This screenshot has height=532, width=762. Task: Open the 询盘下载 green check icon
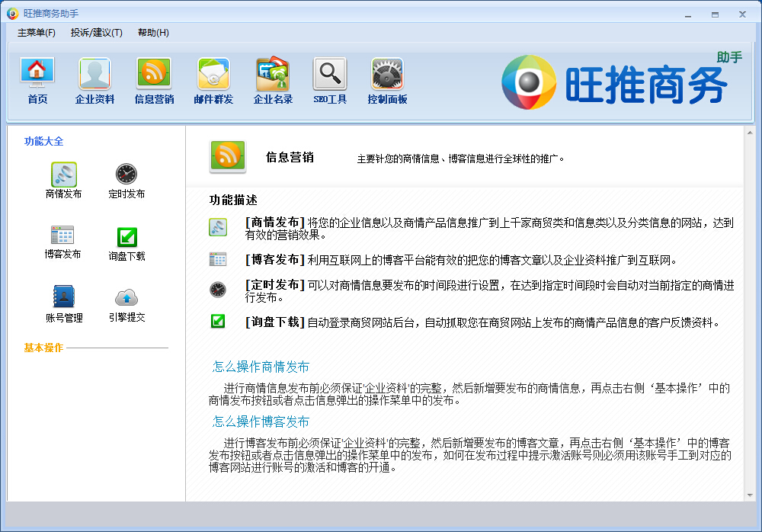tap(126, 237)
